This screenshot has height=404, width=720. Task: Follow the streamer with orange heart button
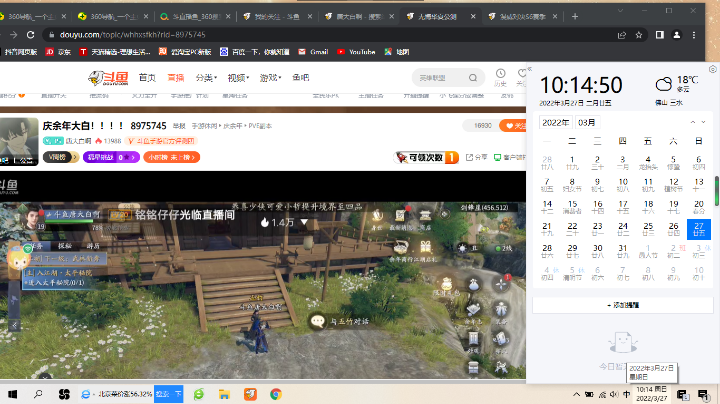click(513, 125)
